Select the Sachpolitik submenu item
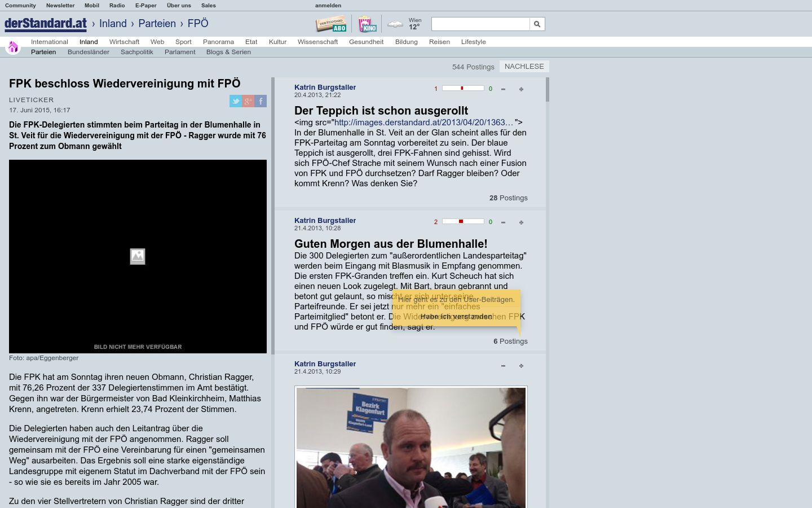 tap(137, 52)
